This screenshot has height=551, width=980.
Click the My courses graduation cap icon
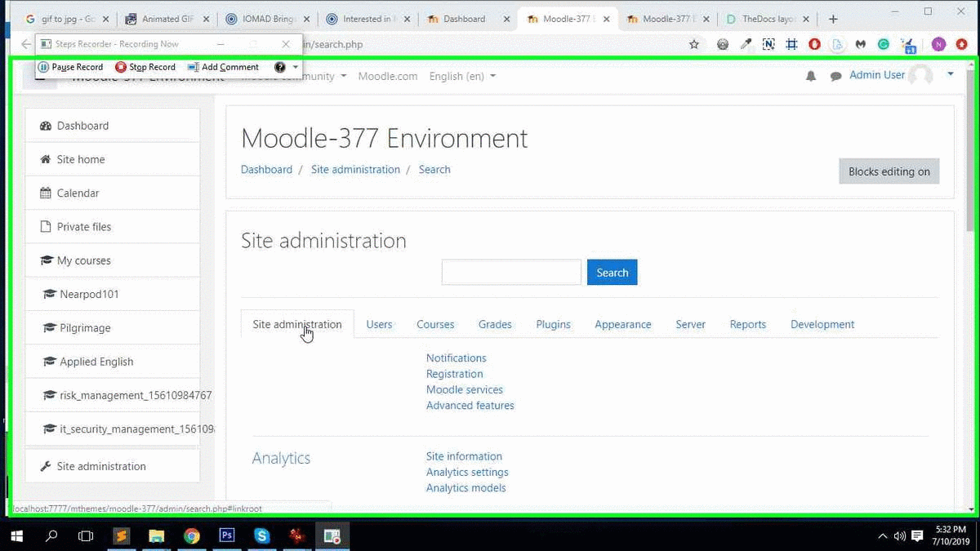(46, 260)
